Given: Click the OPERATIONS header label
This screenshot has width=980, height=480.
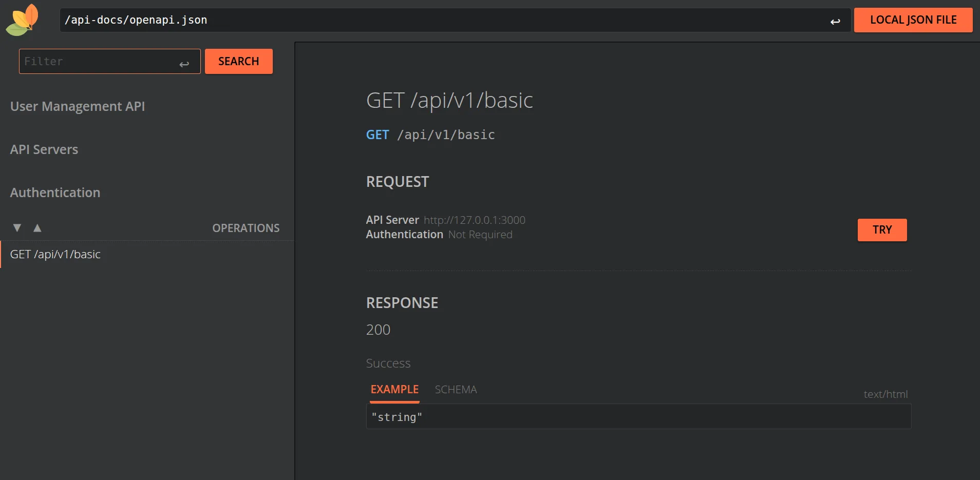Looking at the screenshot, I should click(x=246, y=228).
